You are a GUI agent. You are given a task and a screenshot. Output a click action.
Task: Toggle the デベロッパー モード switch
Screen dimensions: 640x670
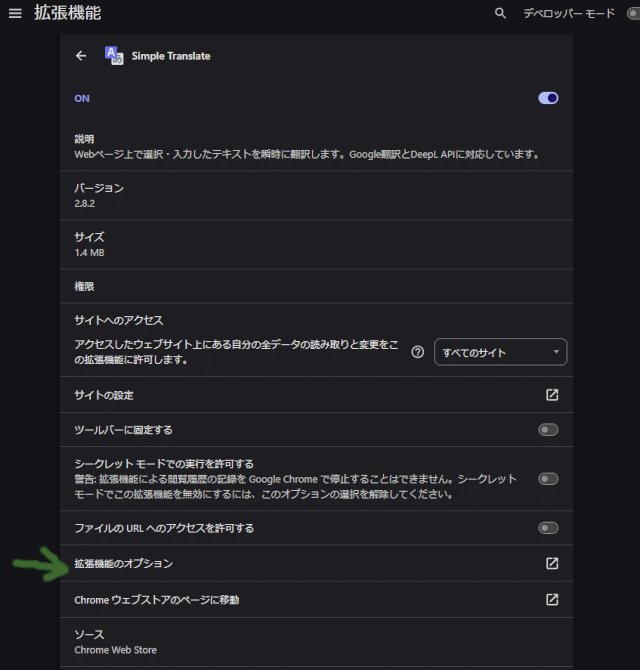tap(634, 13)
